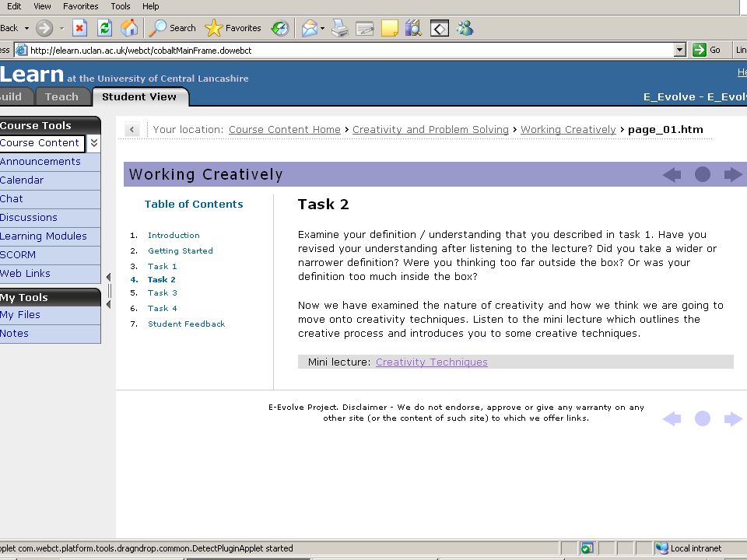Click the status bar privacy report icon

click(x=587, y=548)
